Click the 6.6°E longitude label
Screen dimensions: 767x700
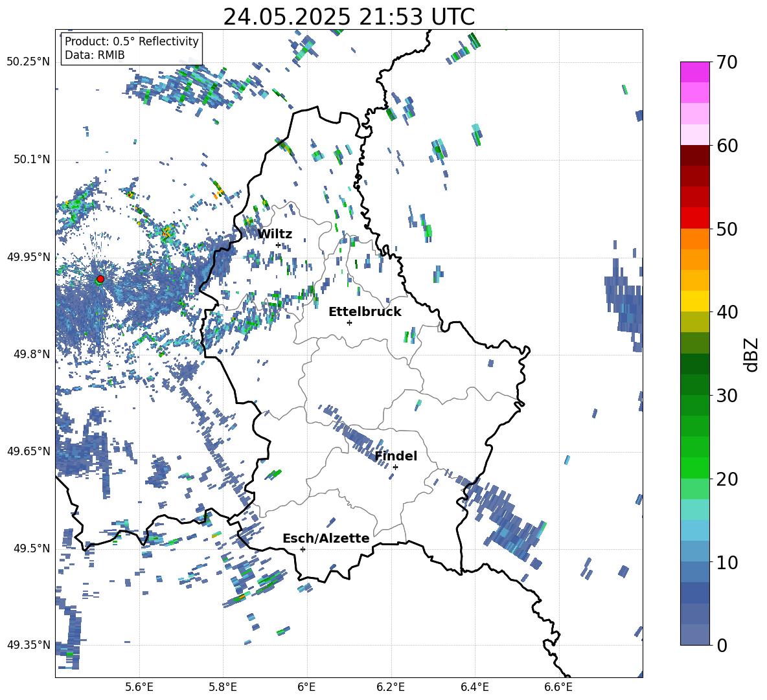[x=558, y=687]
